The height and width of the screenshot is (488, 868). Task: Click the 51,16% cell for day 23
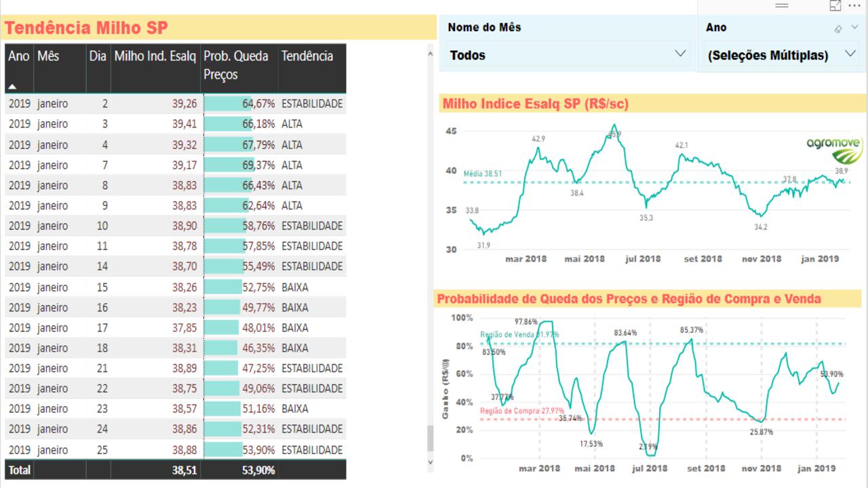point(239,409)
